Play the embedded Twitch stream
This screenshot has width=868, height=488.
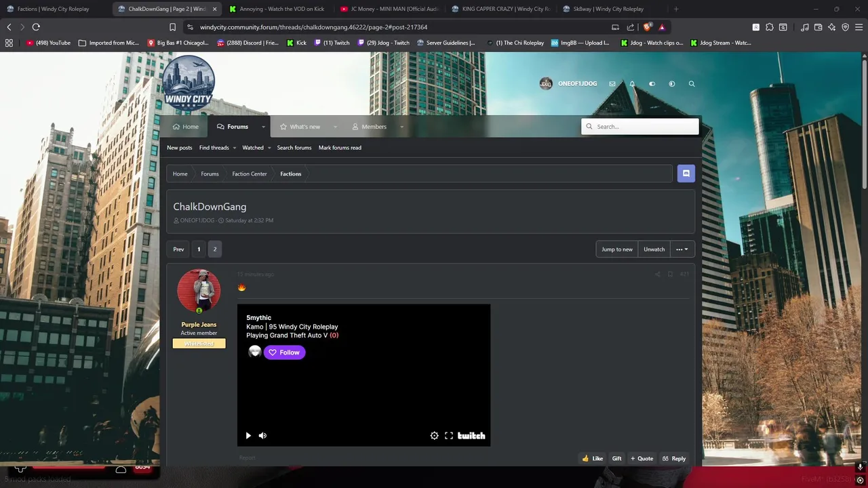(248, 436)
